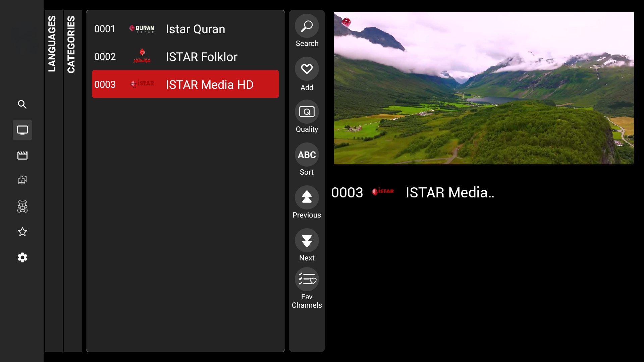Image resolution: width=644 pixels, height=362 pixels.
Task: Open search using the sidebar magnifier
Action: pyautogui.click(x=22, y=105)
